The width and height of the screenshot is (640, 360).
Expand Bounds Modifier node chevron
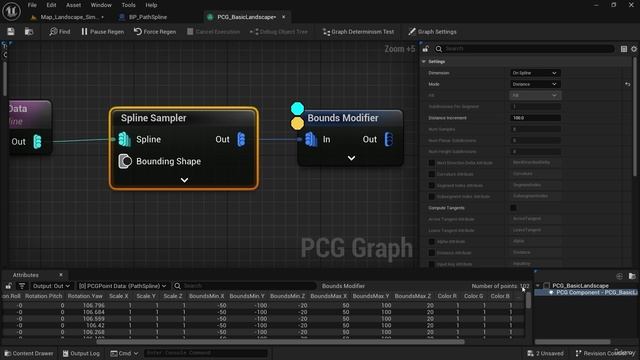coord(351,158)
